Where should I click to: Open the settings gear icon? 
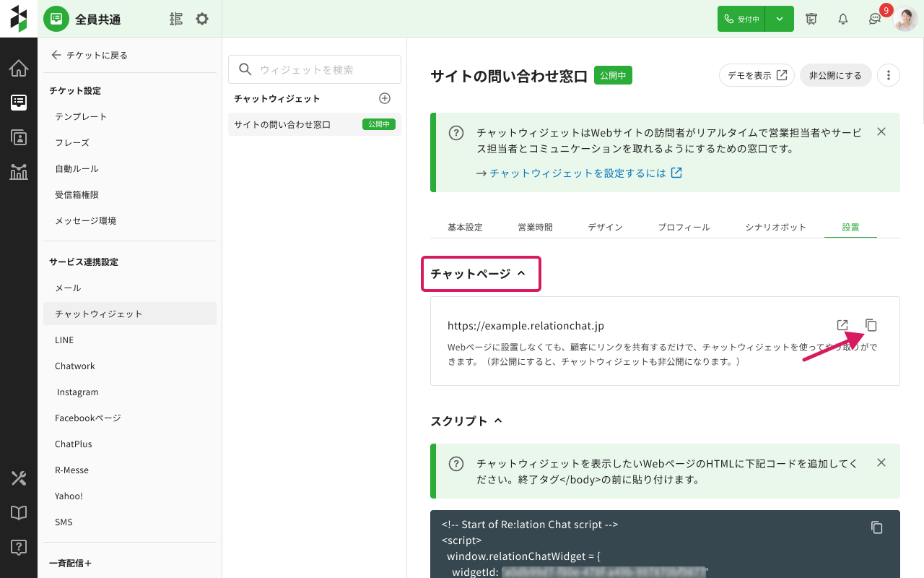202,19
